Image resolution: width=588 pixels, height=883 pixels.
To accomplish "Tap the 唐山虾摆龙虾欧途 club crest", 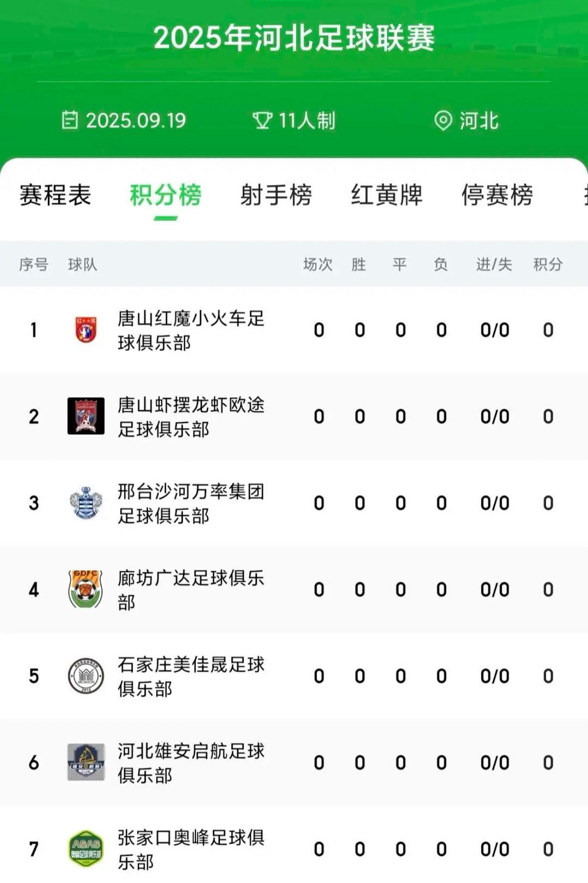I will [x=86, y=416].
